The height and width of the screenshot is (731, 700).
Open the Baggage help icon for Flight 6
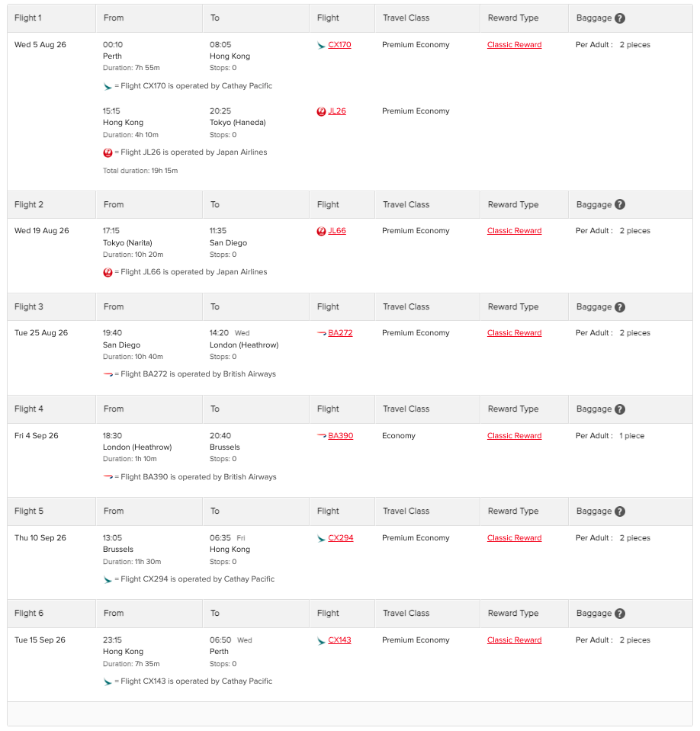click(620, 613)
